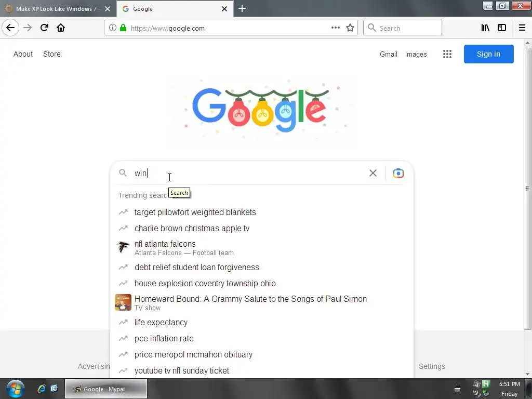Open a new tab with plus button
The width and height of the screenshot is (532, 399).
click(x=242, y=8)
